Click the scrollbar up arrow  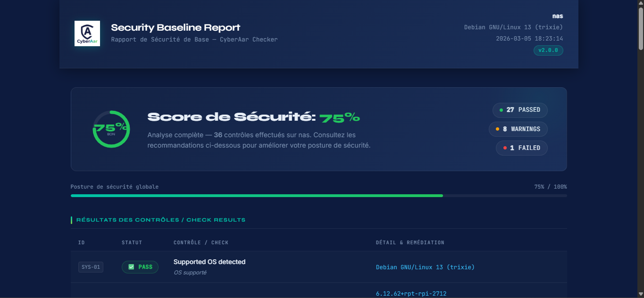click(640, 4)
